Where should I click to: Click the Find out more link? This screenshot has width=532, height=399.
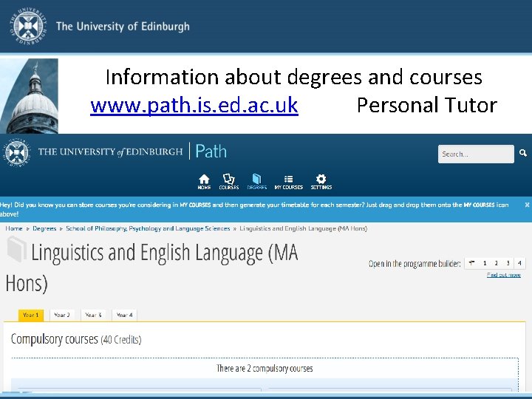tap(503, 275)
